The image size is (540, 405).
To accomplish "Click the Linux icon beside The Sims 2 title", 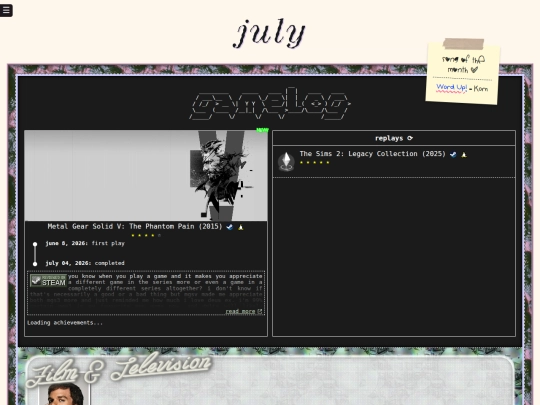I will [464, 154].
